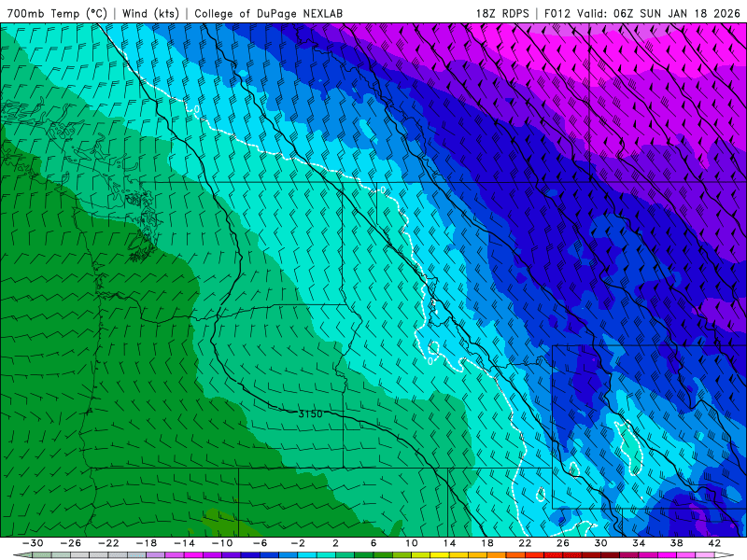Select the "-30" legend value

33,543
